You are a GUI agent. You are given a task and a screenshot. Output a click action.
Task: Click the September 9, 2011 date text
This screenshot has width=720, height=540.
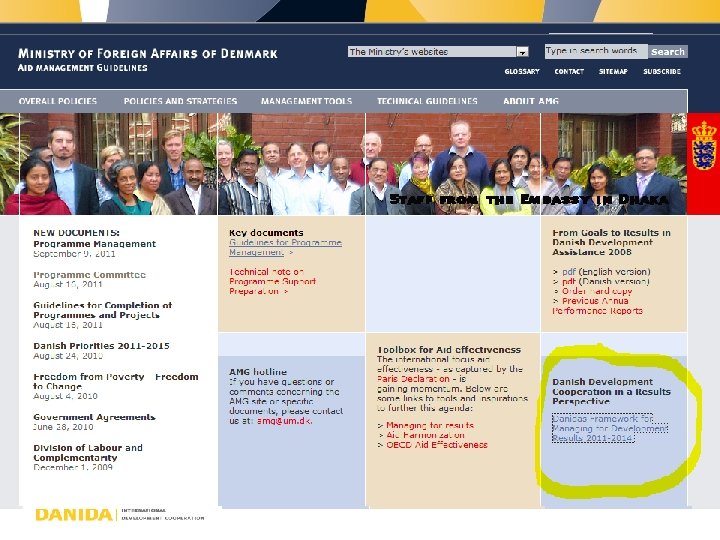click(x=74, y=253)
